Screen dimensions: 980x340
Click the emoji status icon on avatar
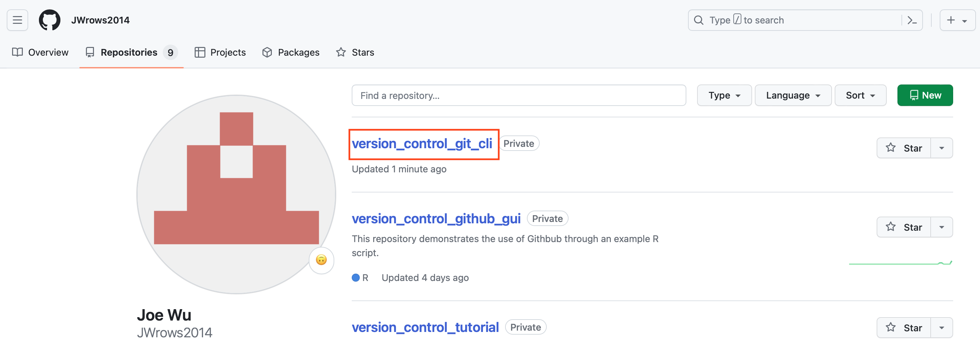click(x=321, y=260)
